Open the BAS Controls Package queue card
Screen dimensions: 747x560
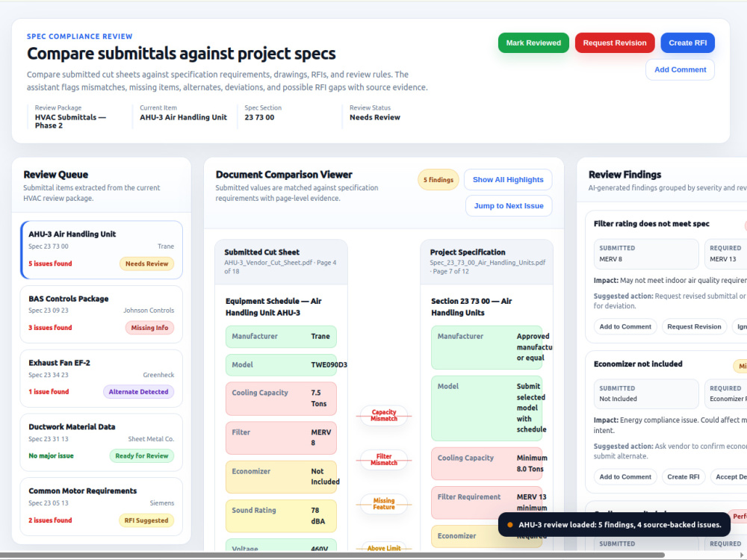(102, 314)
